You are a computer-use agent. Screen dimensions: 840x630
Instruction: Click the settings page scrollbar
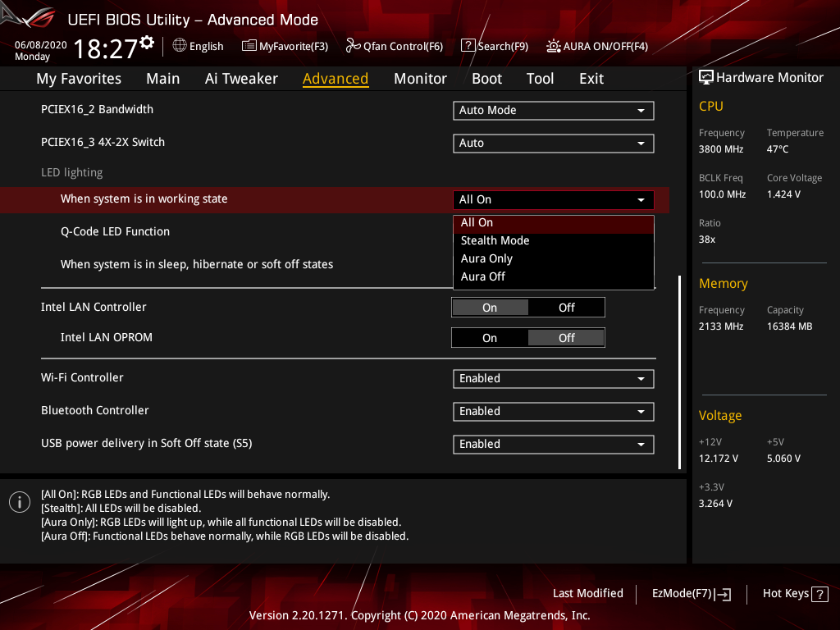(680, 372)
